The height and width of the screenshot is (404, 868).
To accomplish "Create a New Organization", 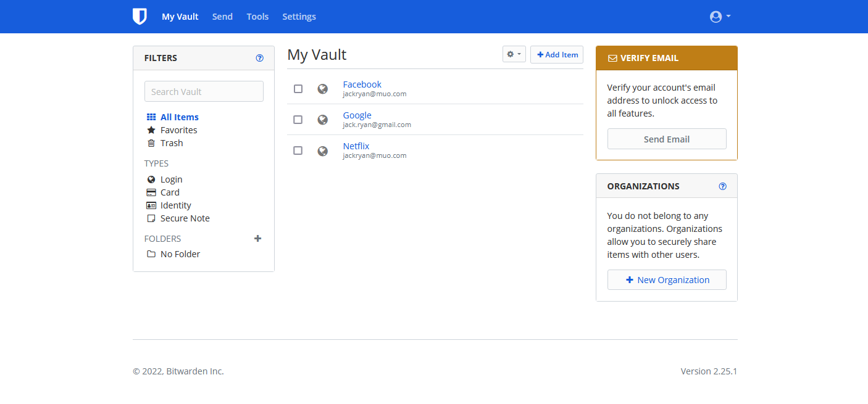I will point(667,279).
